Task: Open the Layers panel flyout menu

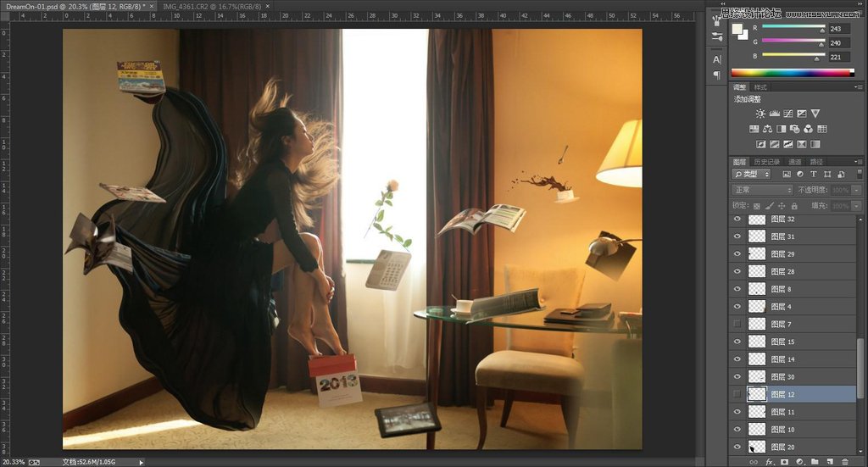Action: tap(858, 162)
